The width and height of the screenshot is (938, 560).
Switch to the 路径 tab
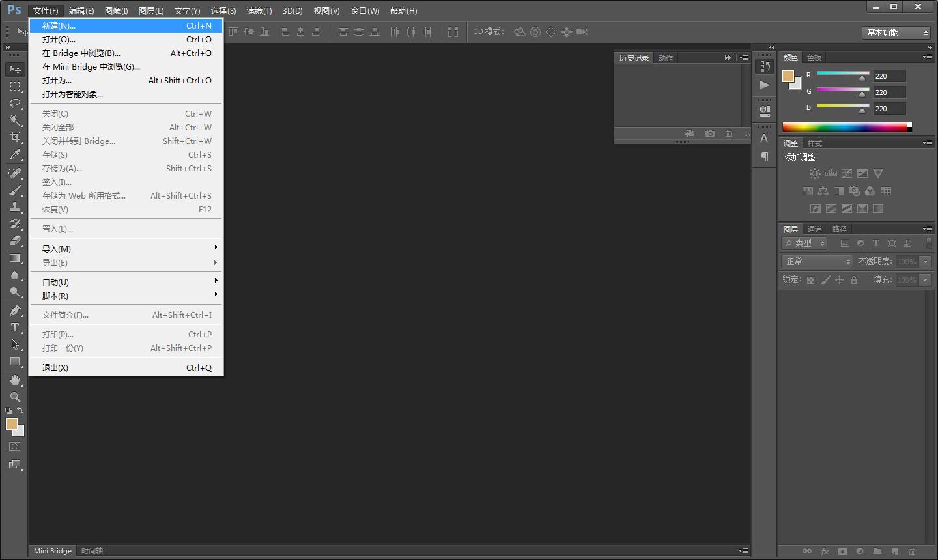tap(840, 229)
